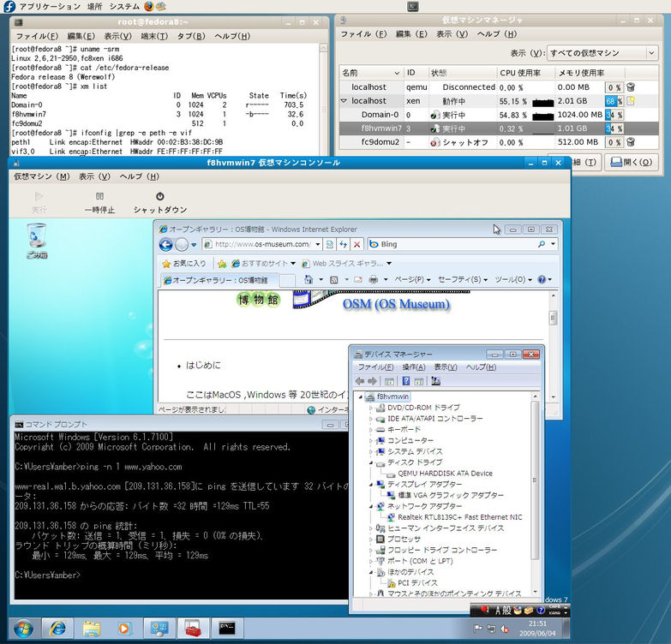Screen dimensions: 671x644
Task: Click the terminal applet in the top panel
Action: click(x=412, y=6)
